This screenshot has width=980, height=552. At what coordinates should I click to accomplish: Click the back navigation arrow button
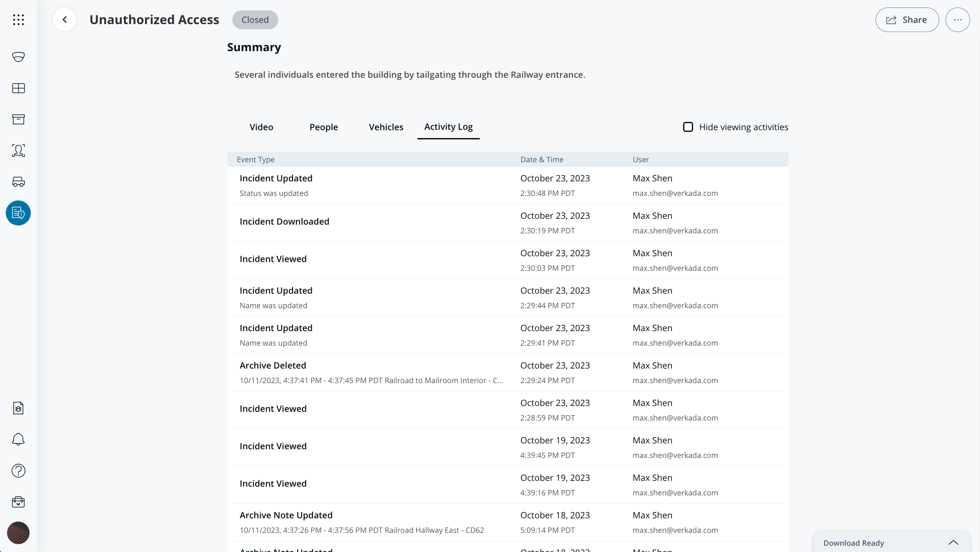click(64, 20)
